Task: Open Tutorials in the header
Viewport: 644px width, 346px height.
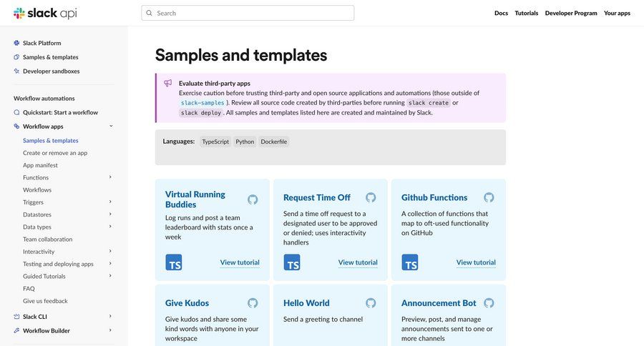Action: pos(527,13)
